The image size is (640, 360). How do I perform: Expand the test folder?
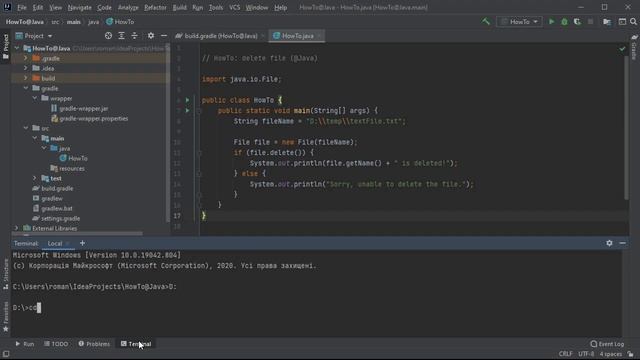(35, 178)
